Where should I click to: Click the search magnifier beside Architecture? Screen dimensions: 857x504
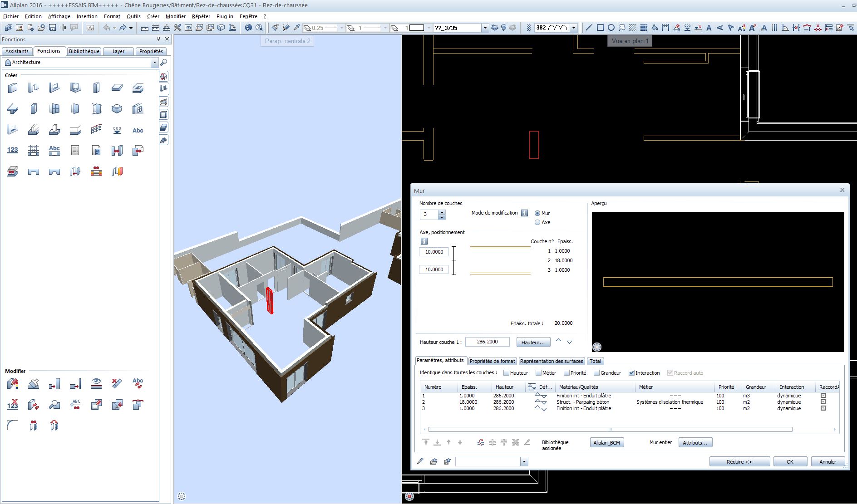pyautogui.click(x=164, y=62)
